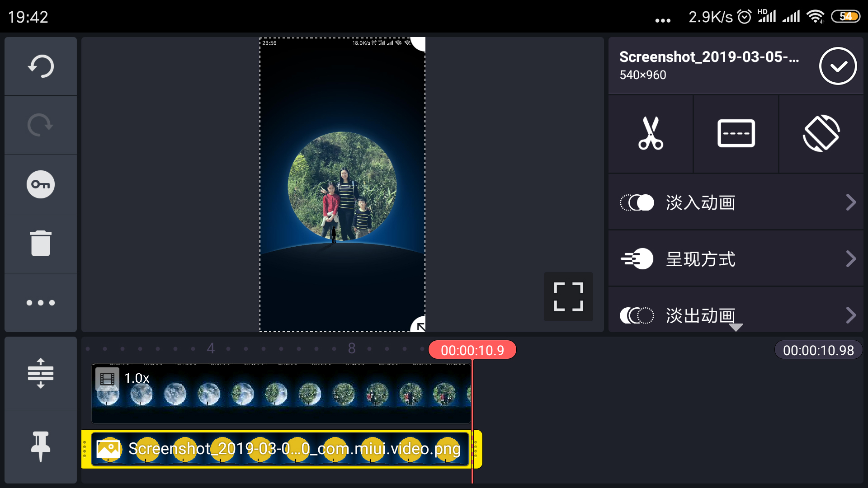Tap the keyframe key icon
The width and height of the screenshot is (868, 488).
click(41, 184)
